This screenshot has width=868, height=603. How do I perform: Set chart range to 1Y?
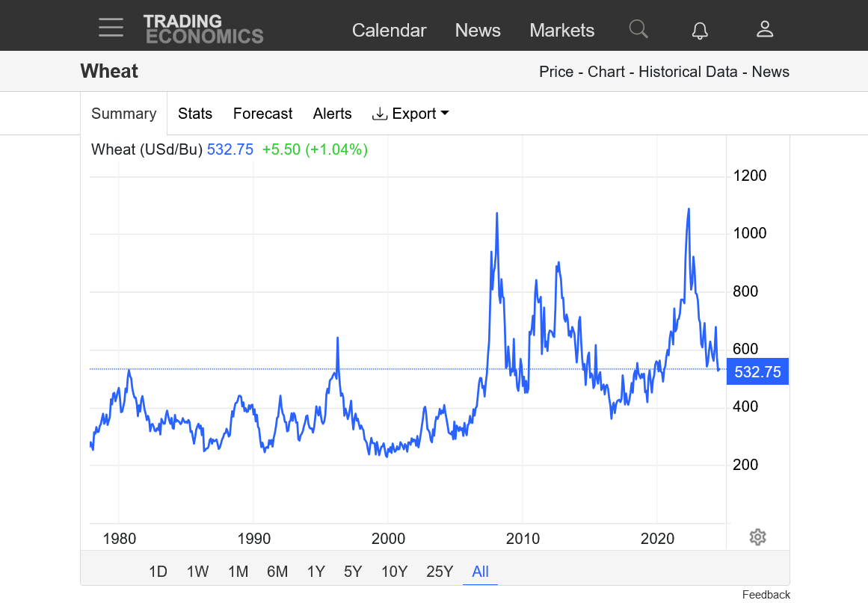tap(316, 572)
